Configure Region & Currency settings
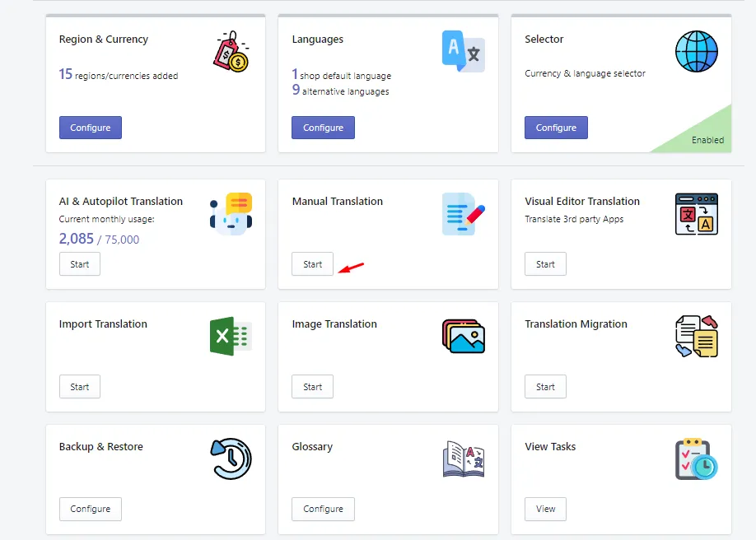The height and width of the screenshot is (540, 756). click(90, 128)
